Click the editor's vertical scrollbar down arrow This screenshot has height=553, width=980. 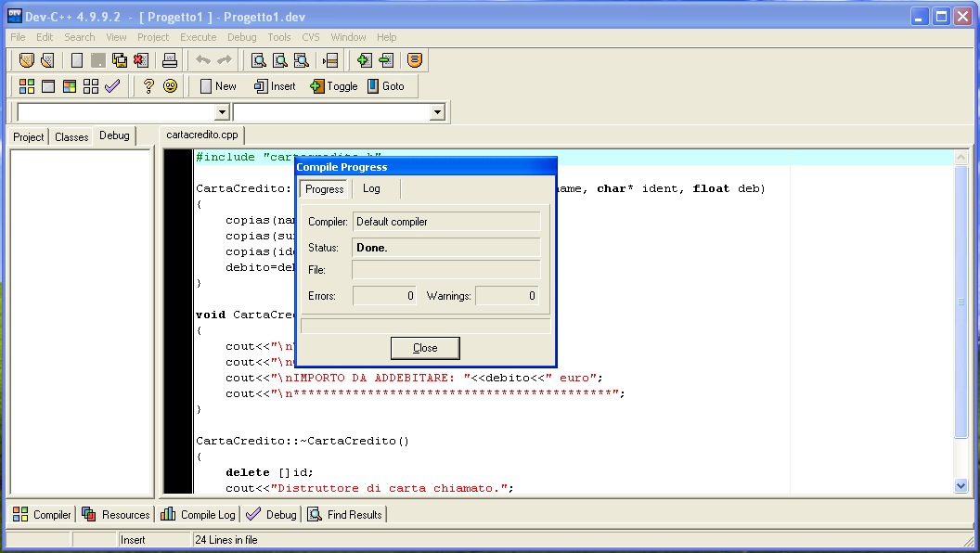point(961,486)
